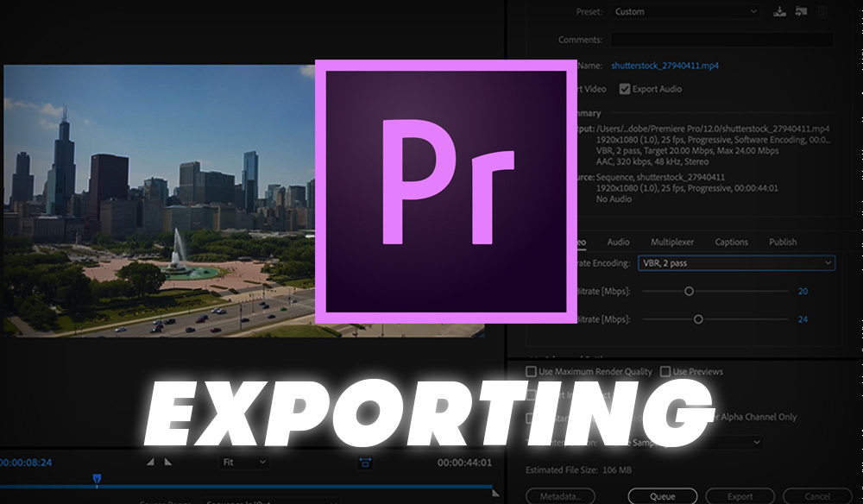The width and height of the screenshot is (863, 504).
Task: Click Sequence, shutterstock_27940411 source text
Action: 660,177
